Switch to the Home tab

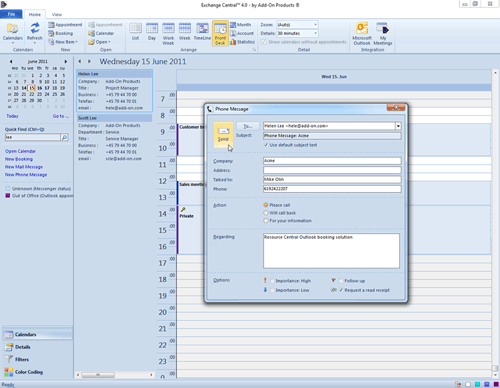click(x=35, y=15)
